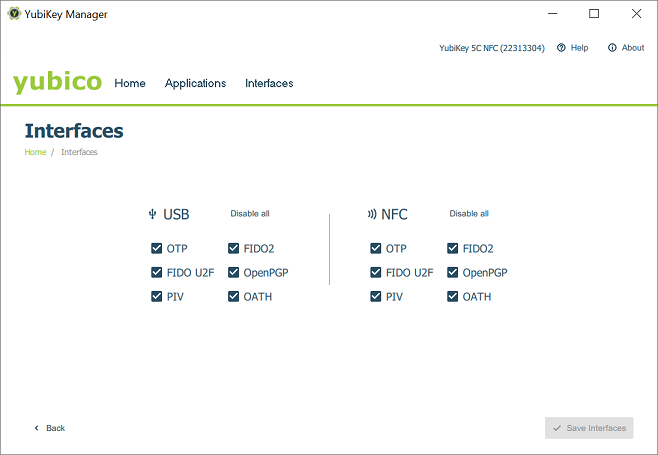Click the Save Interfaces button
The image size is (658, 455).
pos(589,428)
